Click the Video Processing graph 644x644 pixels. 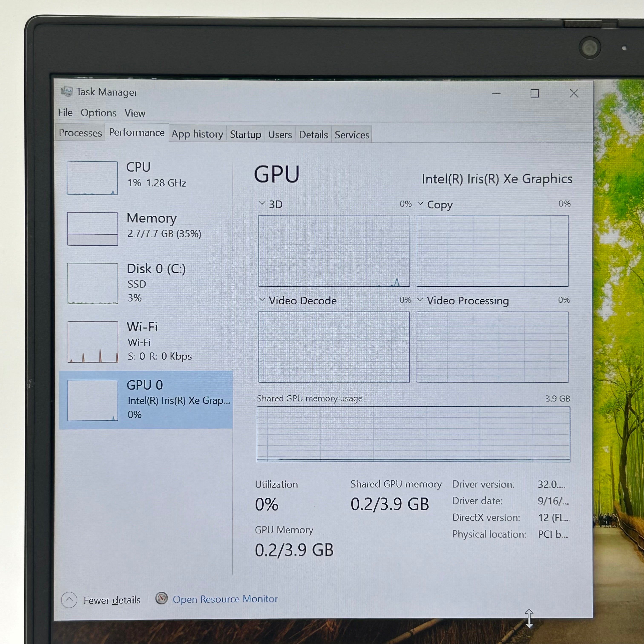pyautogui.click(x=492, y=347)
